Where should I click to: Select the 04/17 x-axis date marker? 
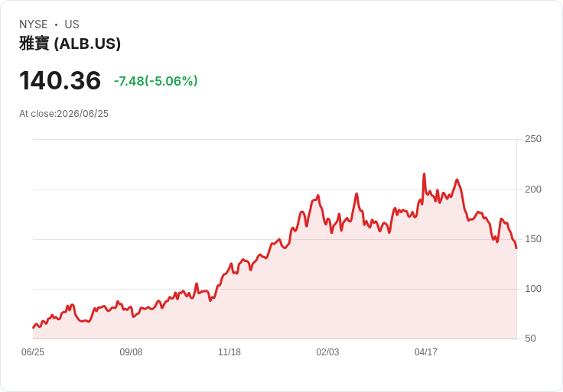point(426,352)
